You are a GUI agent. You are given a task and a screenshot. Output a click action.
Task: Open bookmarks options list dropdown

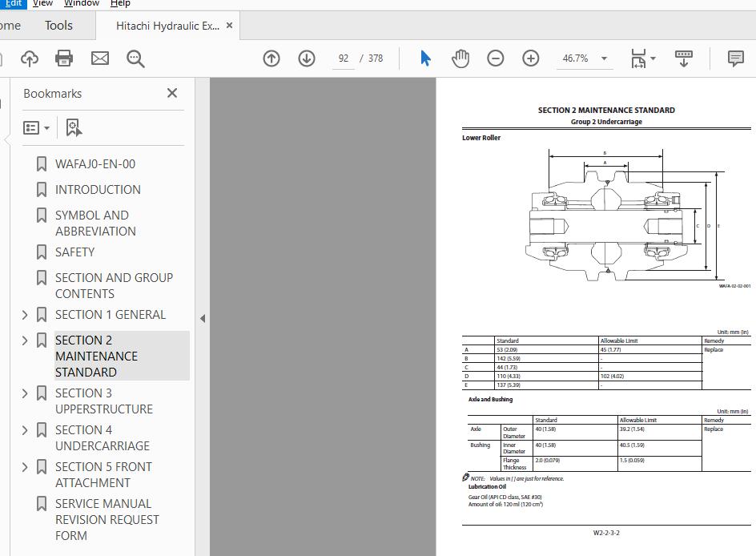tap(37, 127)
